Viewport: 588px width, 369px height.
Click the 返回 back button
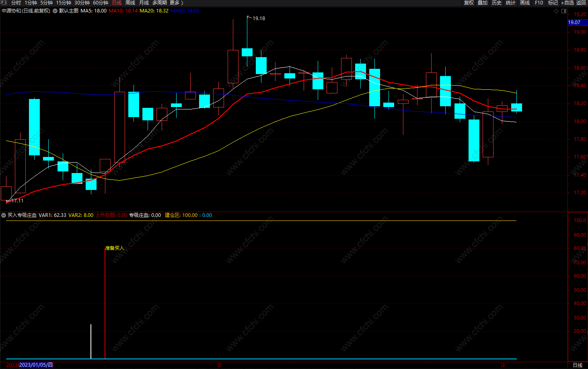coord(581,2)
